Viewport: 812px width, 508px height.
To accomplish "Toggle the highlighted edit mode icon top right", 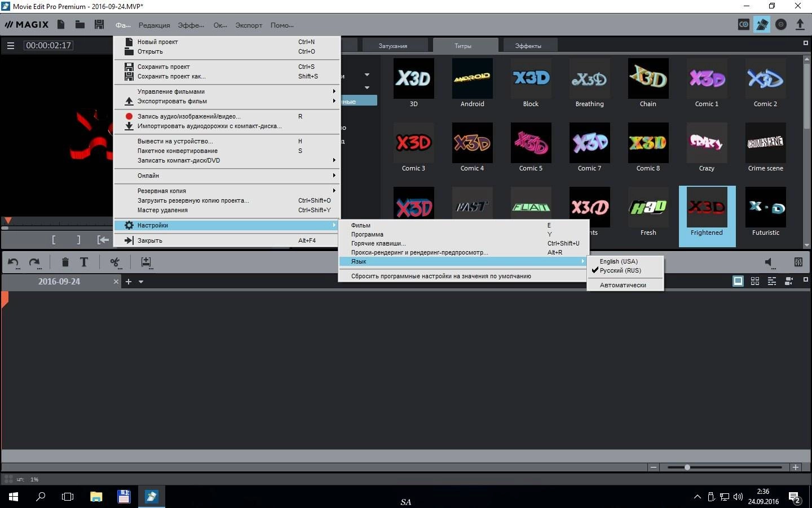I will pos(762,24).
